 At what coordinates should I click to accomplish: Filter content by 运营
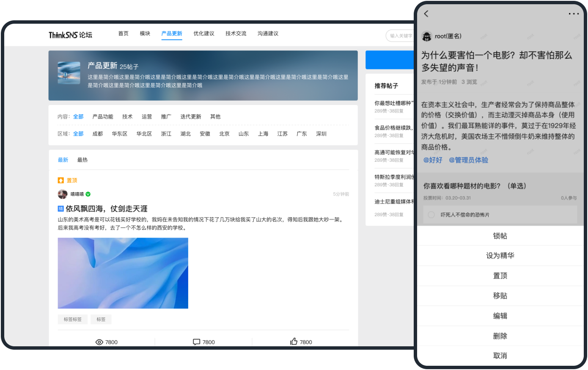click(147, 117)
